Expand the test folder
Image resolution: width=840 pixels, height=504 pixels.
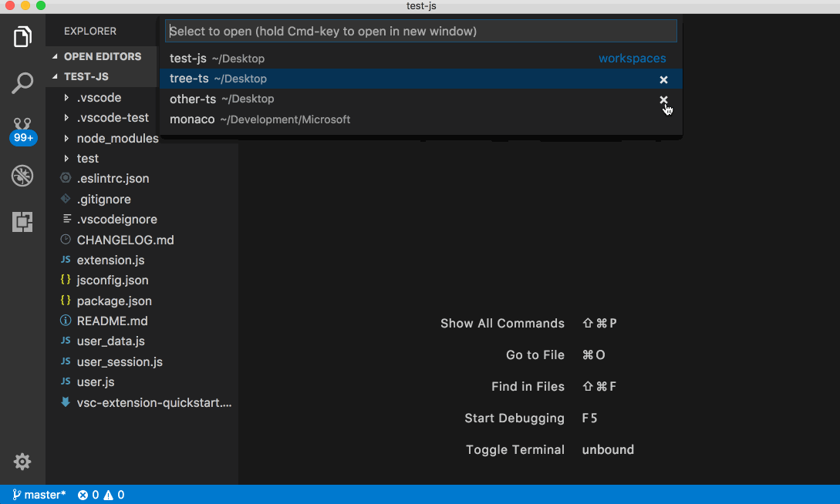pos(87,159)
